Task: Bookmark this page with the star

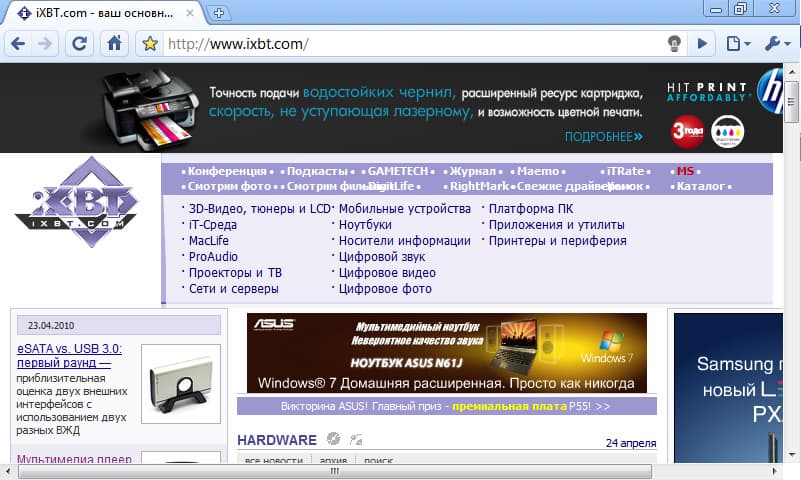Action: pyautogui.click(x=150, y=44)
